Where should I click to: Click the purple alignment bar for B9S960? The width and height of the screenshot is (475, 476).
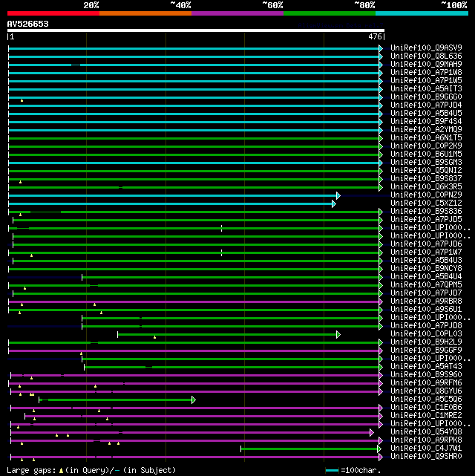pos(195,376)
